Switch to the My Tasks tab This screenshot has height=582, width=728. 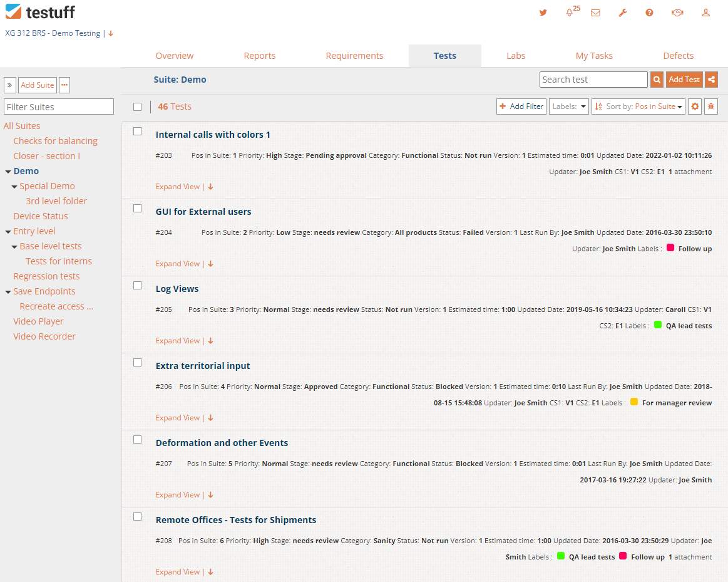(594, 56)
